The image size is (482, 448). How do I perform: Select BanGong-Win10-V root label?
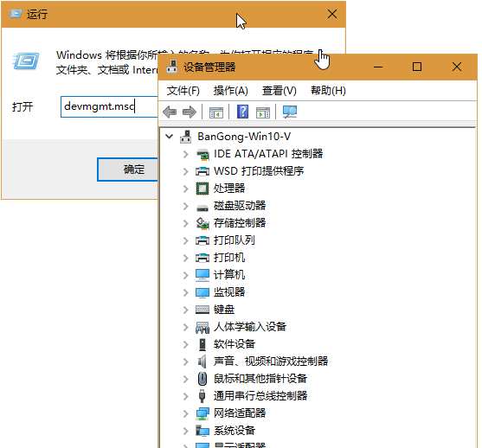(x=244, y=137)
